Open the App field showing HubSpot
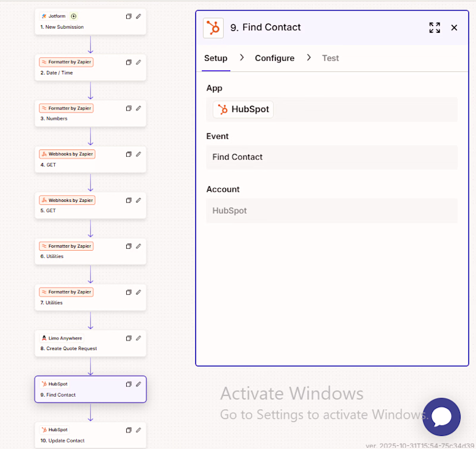 tap(332, 110)
